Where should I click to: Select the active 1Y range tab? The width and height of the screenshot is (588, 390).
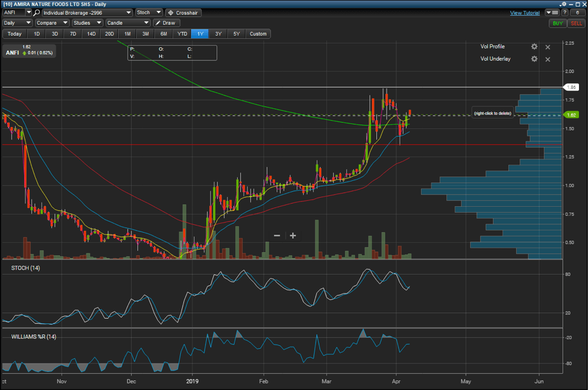200,34
